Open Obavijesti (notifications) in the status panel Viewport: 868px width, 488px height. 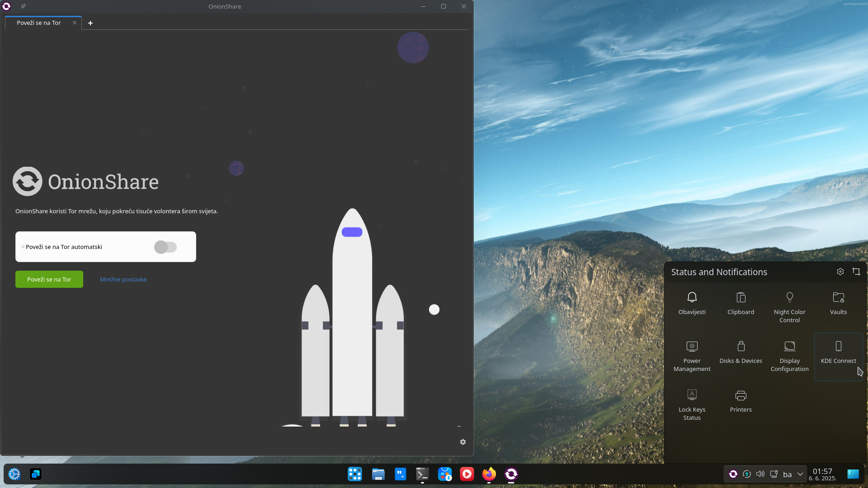click(x=692, y=304)
